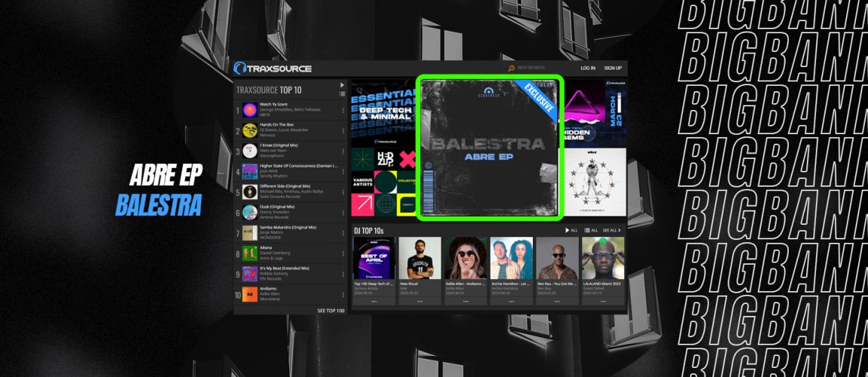The image size is (868, 377).
Task: Open more options under LALALAND Miami chart
Action: 603,302
